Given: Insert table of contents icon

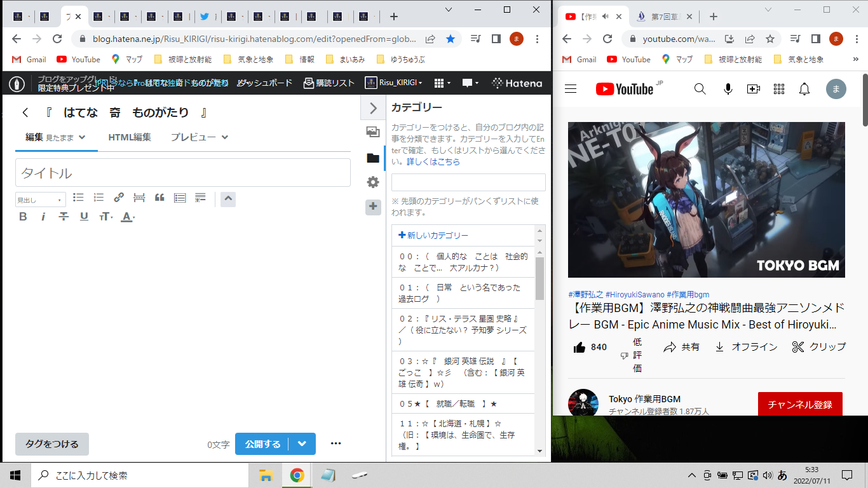Looking at the screenshot, I should pyautogui.click(x=180, y=198).
